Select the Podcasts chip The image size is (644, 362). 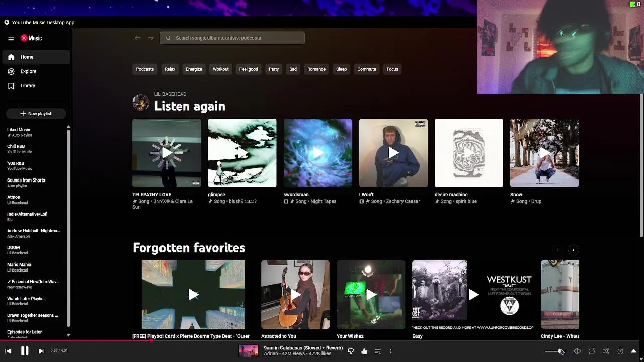[145, 69]
